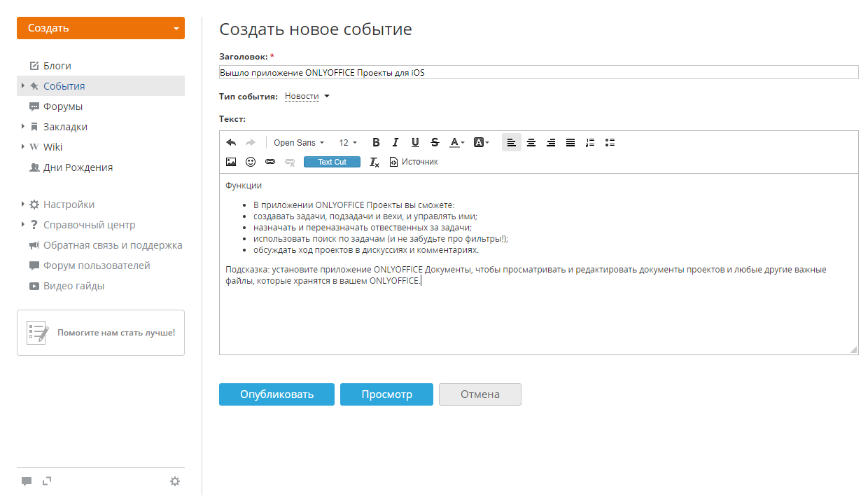
Task: Click Помогите нам стать лучше banner
Action: click(101, 333)
